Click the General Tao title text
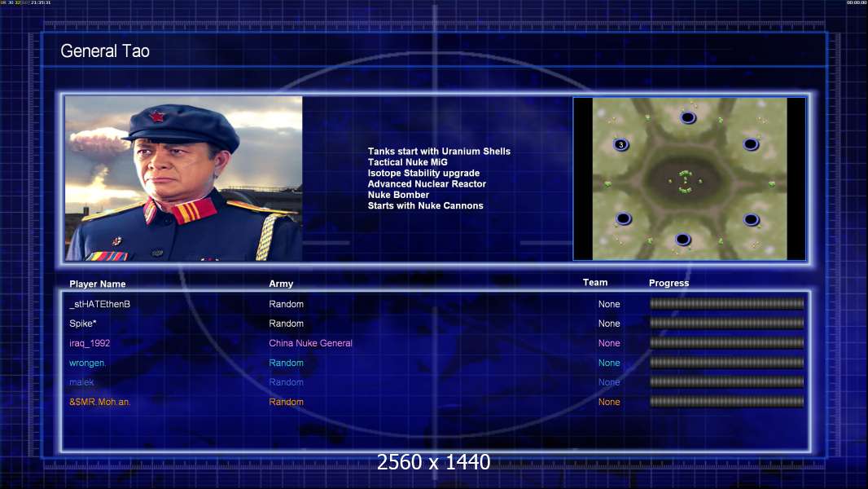 tap(105, 51)
